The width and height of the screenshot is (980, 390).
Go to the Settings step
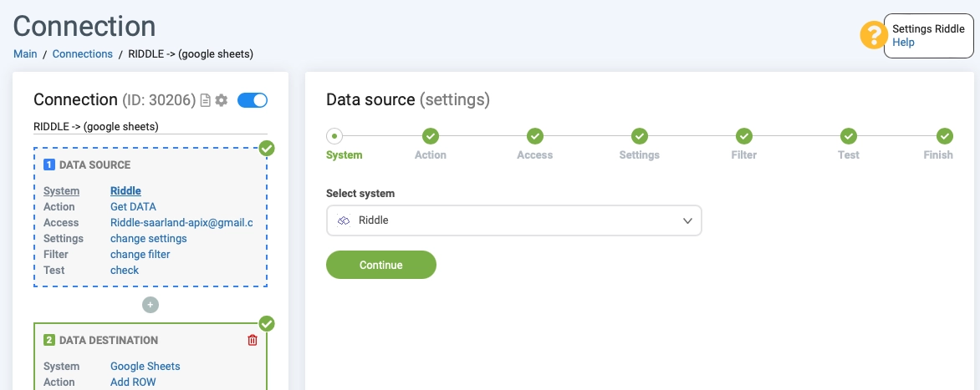click(x=639, y=154)
